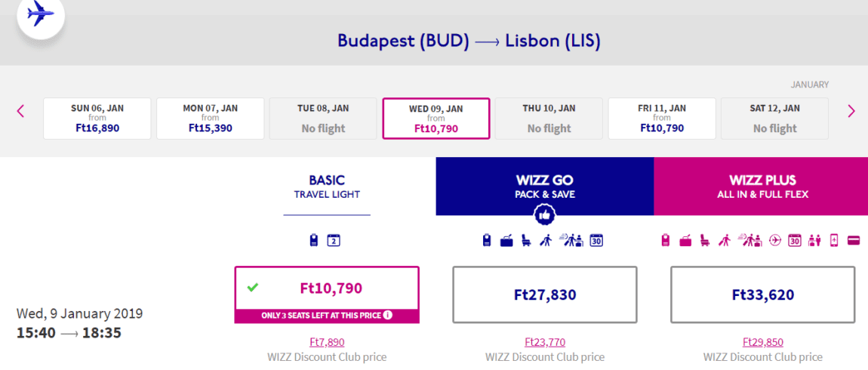Select the WIZZ PLUS Ft33,620 fare

(763, 294)
